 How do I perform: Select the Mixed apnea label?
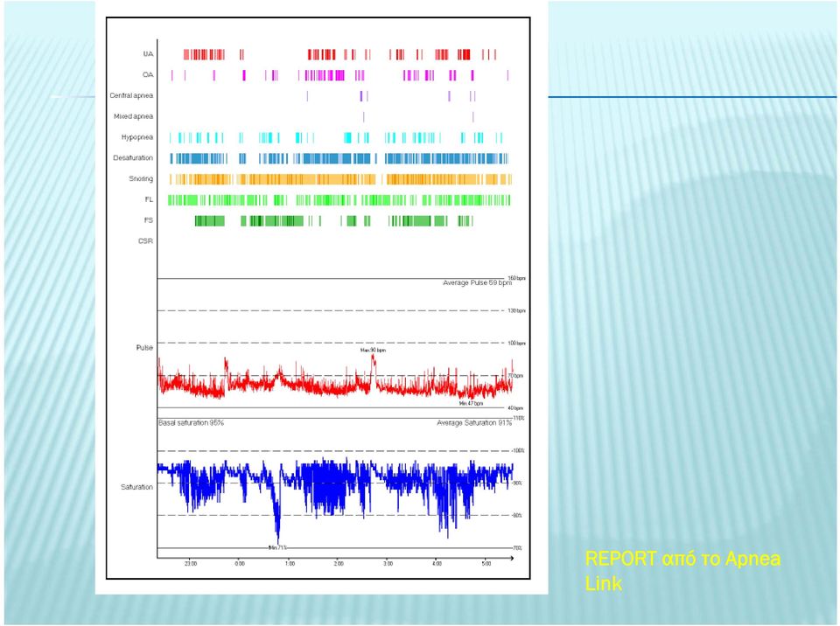tap(133, 116)
